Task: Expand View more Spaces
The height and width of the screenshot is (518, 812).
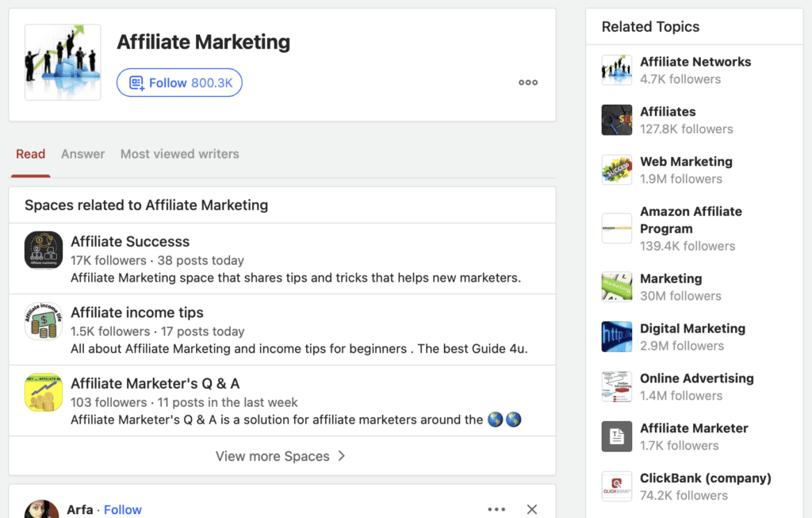Action: [x=282, y=456]
